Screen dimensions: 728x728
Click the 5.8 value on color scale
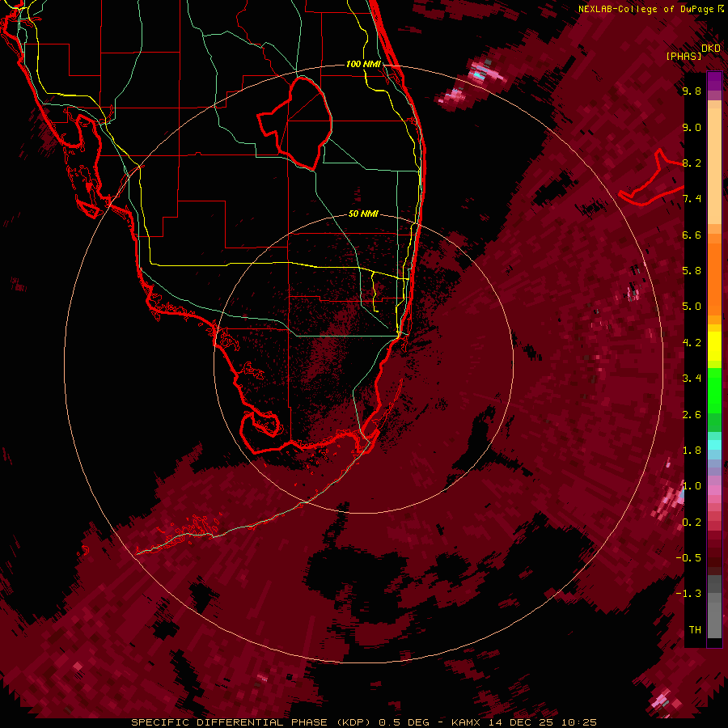[x=692, y=271]
